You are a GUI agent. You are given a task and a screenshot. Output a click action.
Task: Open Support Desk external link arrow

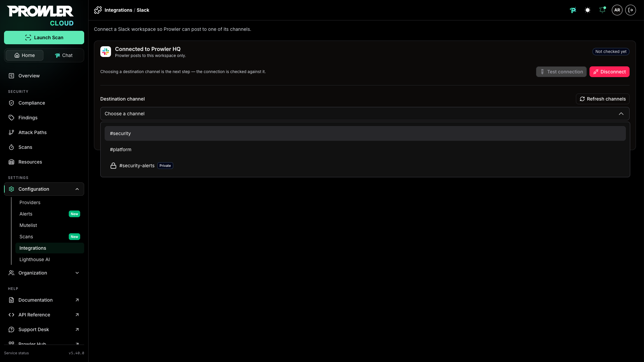click(x=77, y=329)
